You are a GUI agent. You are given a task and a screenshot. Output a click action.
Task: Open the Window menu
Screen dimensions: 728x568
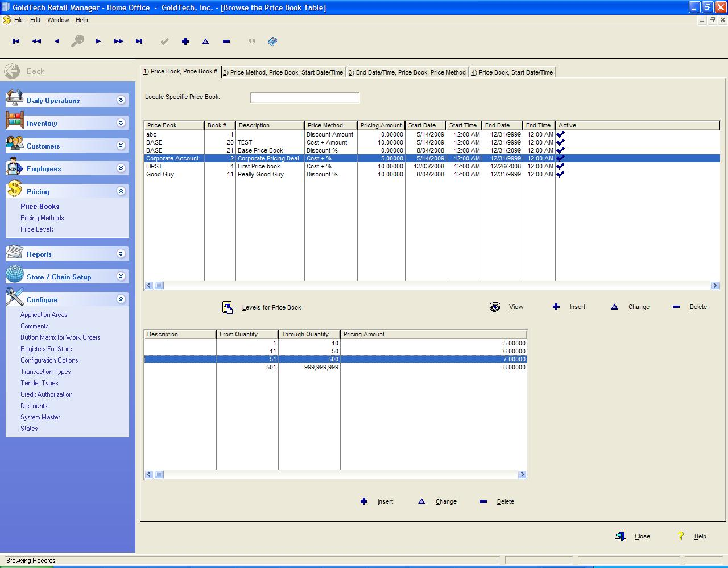click(57, 19)
